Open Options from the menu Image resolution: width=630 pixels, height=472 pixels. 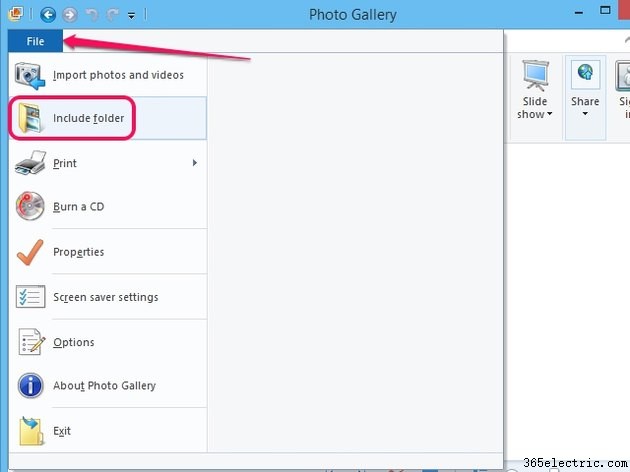pos(107,342)
